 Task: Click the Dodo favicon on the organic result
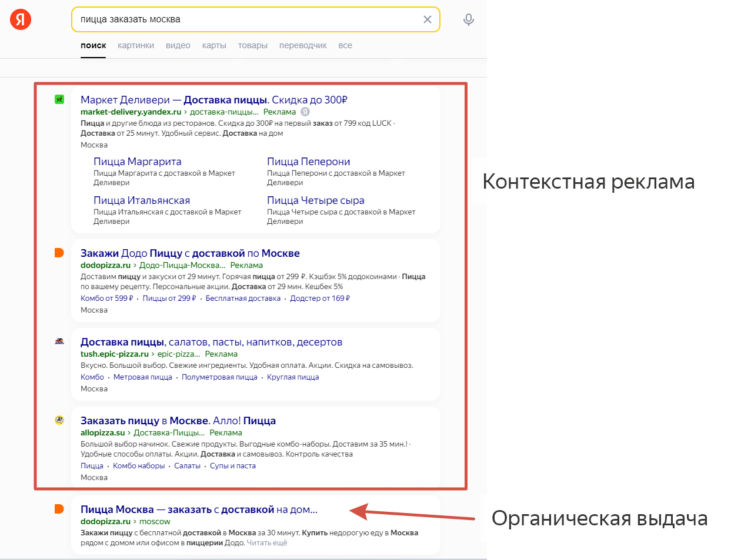(x=59, y=510)
